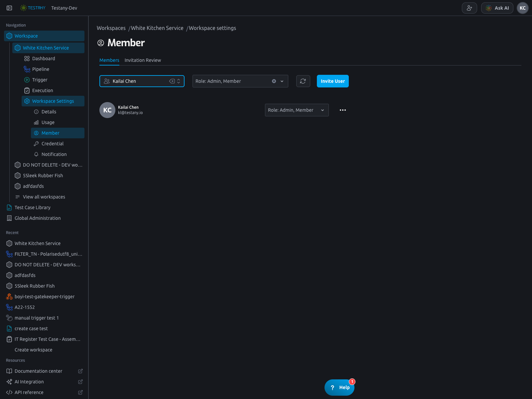Clear the role filter selection
532x399 pixels.
[274, 81]
